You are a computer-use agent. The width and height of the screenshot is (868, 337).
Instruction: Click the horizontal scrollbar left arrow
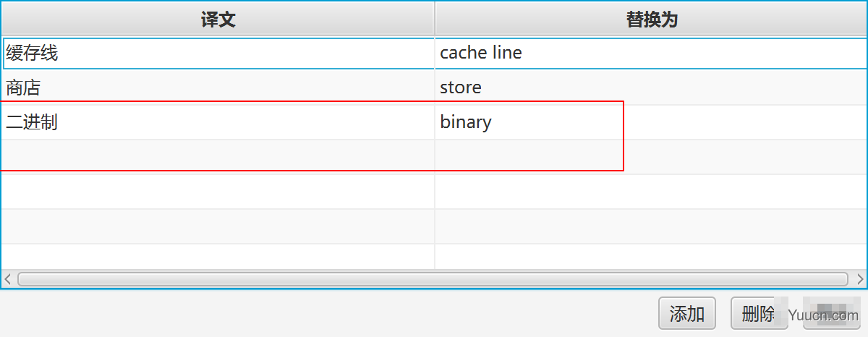coord(8,278)
